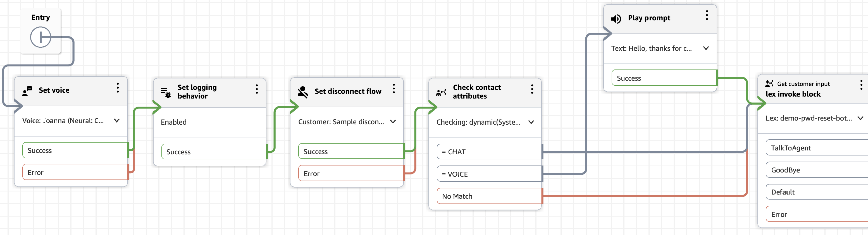The image size is (868, 235).
Task: Click the Set logging behavior icon
Action: click(x=165, y=92)
